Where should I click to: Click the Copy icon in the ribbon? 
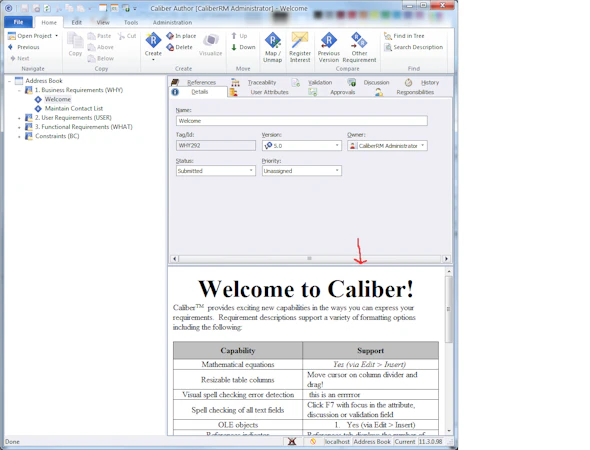tap(75, 41)
